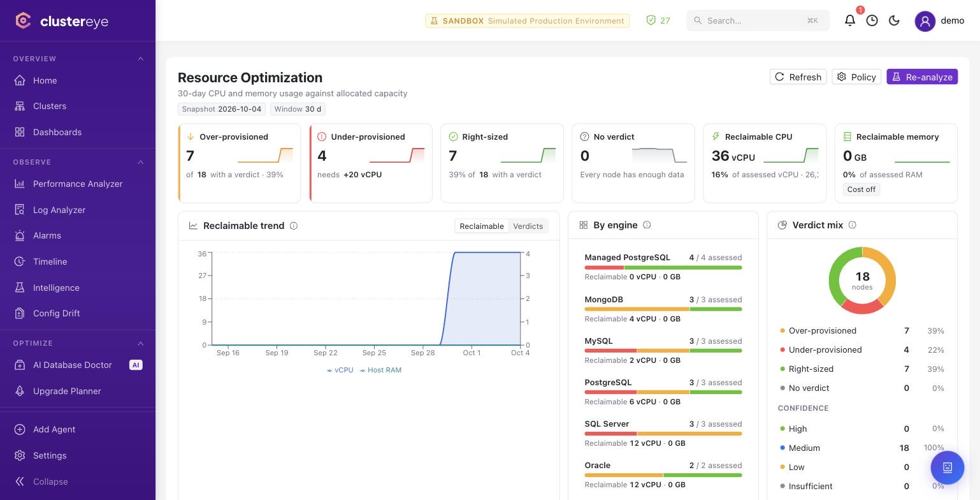Open Performance Analyzer
Image resolution: width=980 pixels, height=500 pixels.
pos(78,184)
